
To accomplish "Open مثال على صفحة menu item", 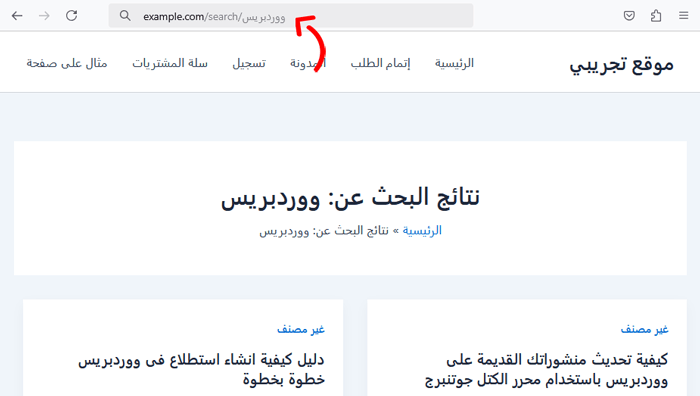I will click(x=67, y=63).
